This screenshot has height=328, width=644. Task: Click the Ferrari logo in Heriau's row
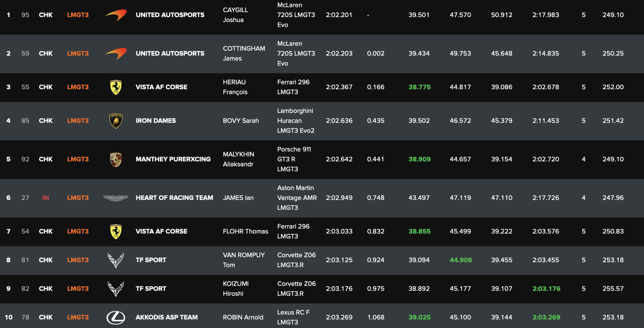click(x=116, y=87)
